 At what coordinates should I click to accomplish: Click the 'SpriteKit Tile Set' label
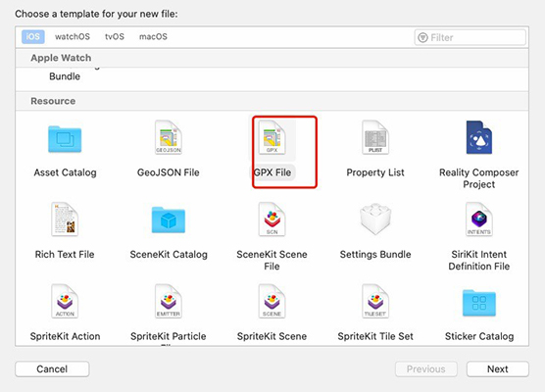[375, 336]
